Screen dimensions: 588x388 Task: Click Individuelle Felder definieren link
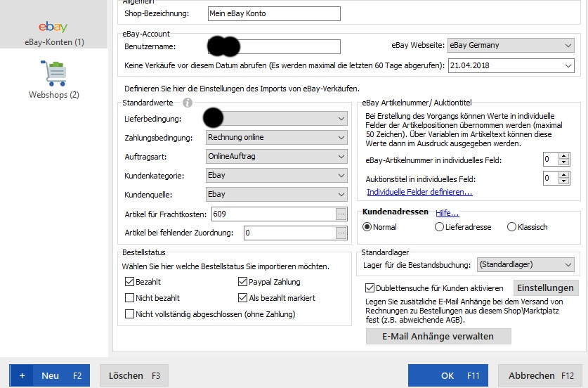tap(419, 192)
